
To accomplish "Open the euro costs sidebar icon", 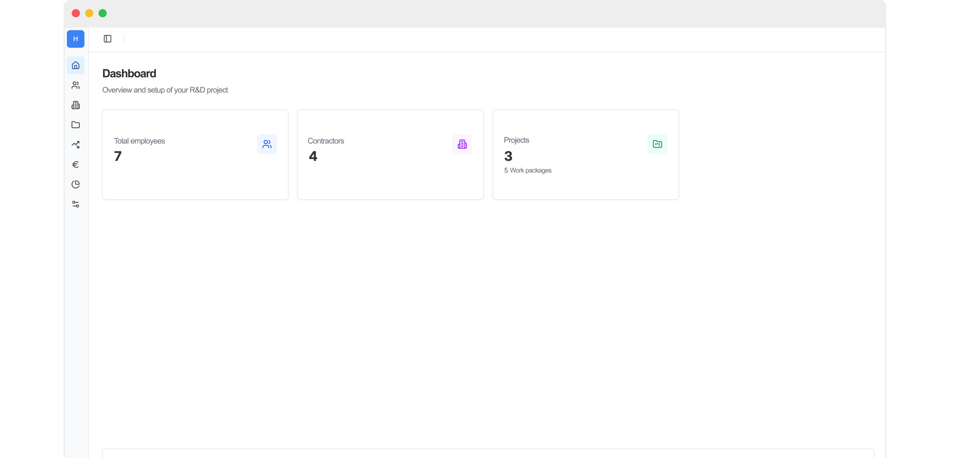I will coord(75,164).
